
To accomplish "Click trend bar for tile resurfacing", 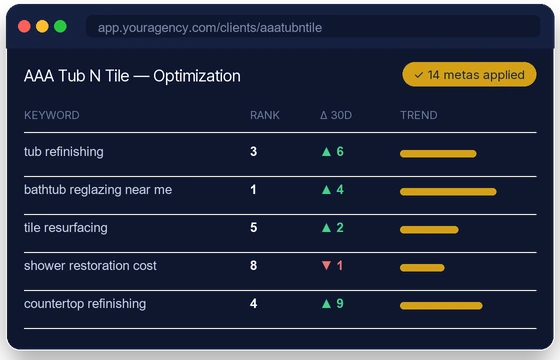I will [429, 230].
